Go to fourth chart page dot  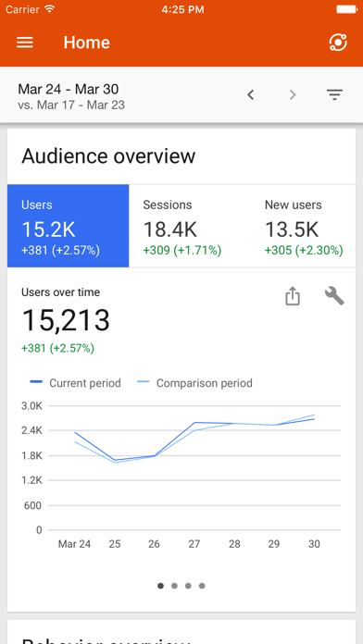[x=202, y=586]
